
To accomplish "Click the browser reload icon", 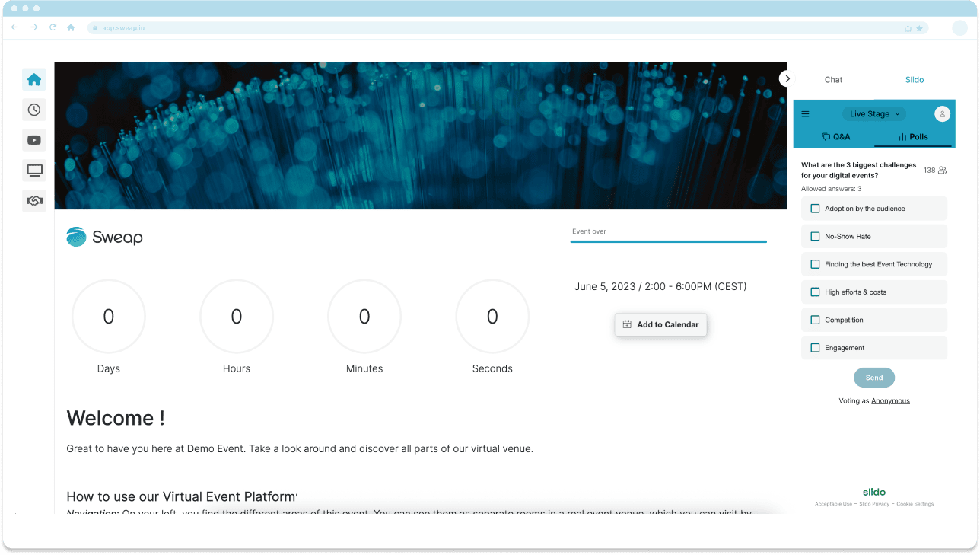I will pyautogui.click(x=52, y=27).
